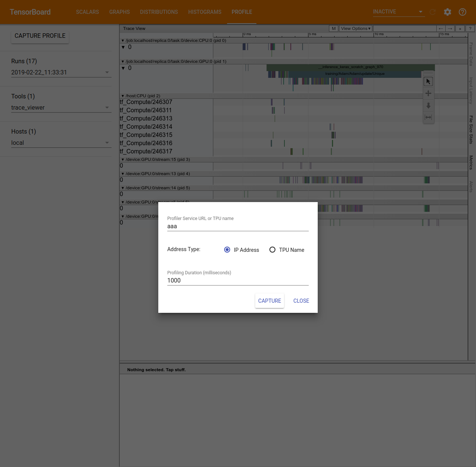Image resolution: width=476 pixels, height=467 pixels.
Task: Select the trace viewer zoom tool
Action: [428, 106]
